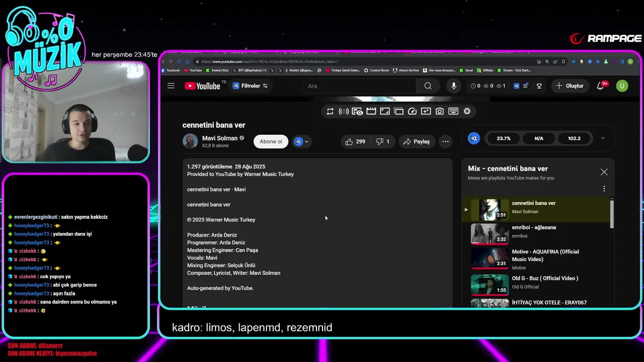Open the Stream - Kick Dash bookmark
The height and width of the screenshot is (362, 644).
point(514,70)
